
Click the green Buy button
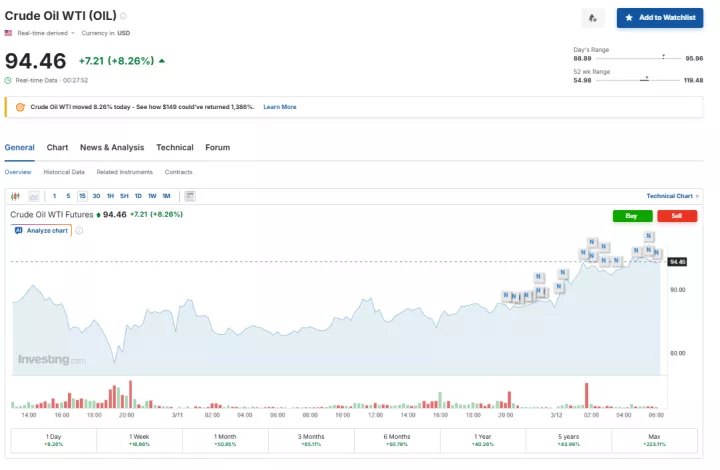[x=631, y=216]
